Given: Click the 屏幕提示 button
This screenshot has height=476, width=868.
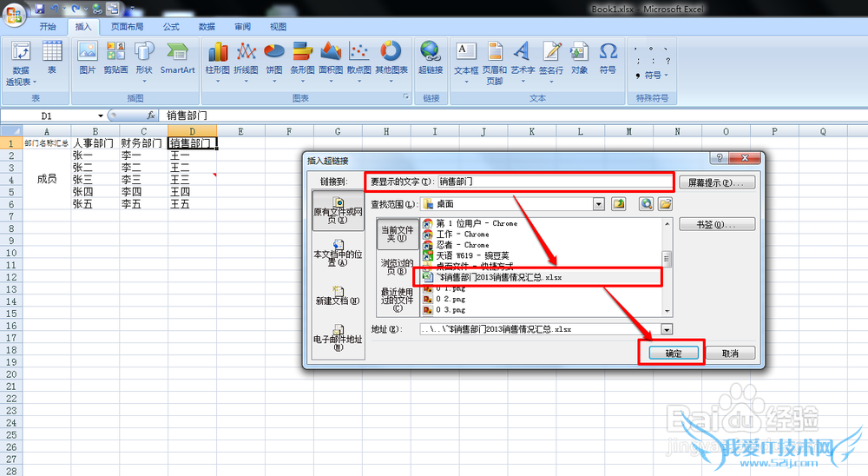Looking at the screenshot, I should point(716,182).
